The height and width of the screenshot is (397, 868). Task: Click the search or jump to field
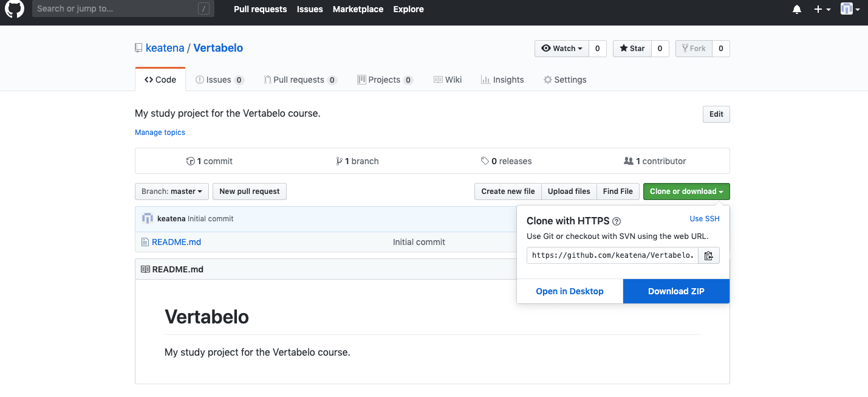click(121, 9)
